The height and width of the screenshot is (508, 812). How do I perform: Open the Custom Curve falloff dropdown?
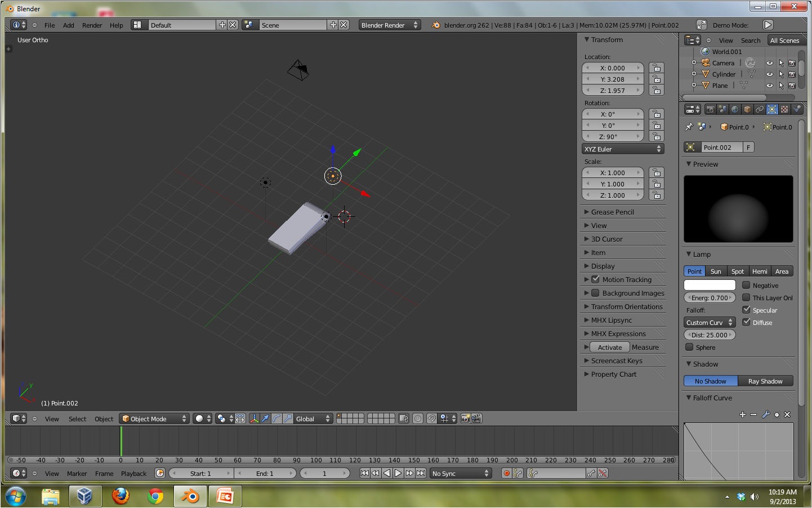(710, 323)
